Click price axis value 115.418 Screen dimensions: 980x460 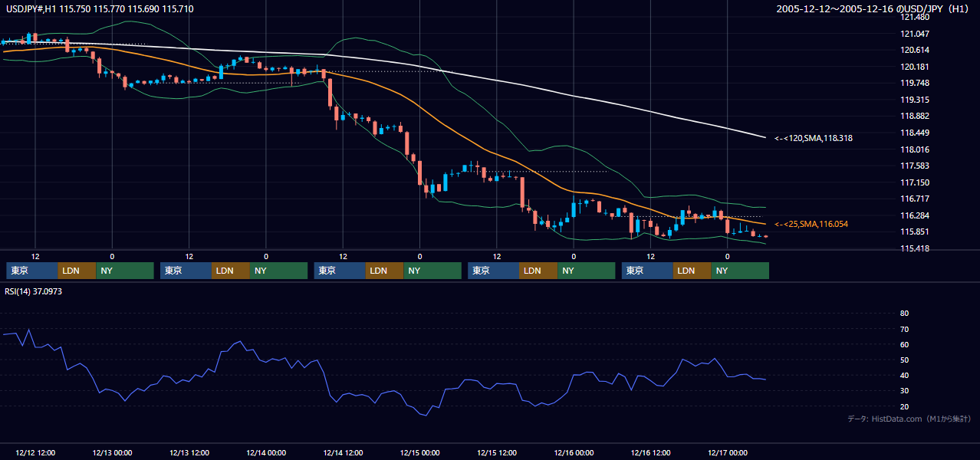[x=914, y=249]
